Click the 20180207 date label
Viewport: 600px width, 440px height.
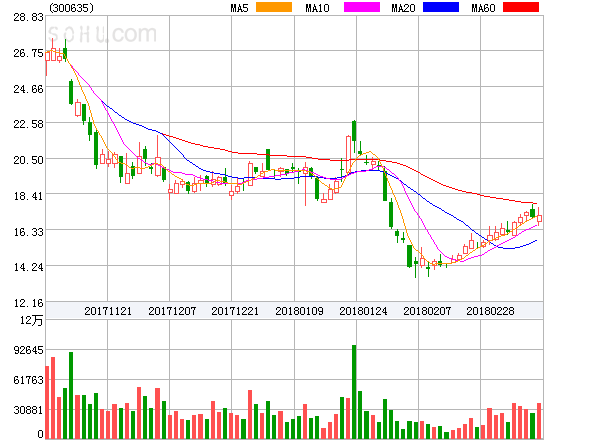427,311
